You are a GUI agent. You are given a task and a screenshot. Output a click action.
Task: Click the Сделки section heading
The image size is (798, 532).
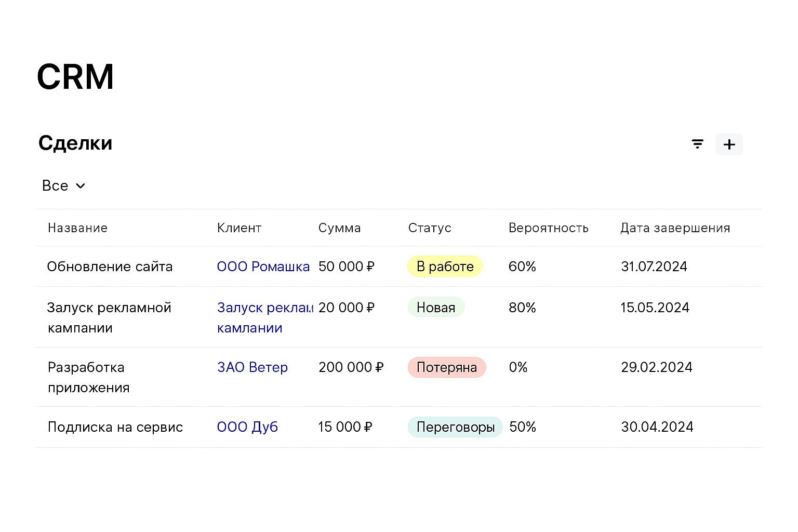coord(75,143)
